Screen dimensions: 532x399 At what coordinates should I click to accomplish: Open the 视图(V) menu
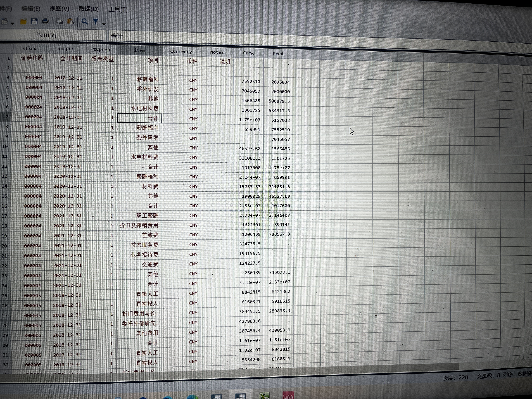59,9
